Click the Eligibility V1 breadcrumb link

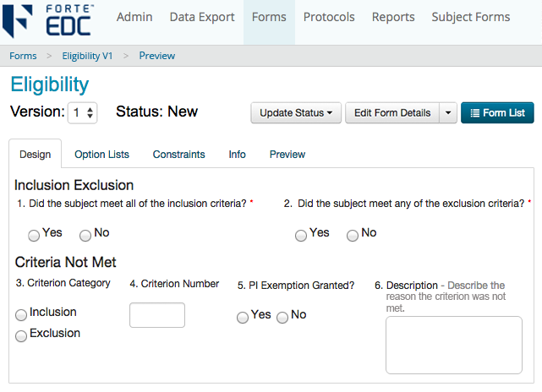pyautogui.click(x=87, y=56)
